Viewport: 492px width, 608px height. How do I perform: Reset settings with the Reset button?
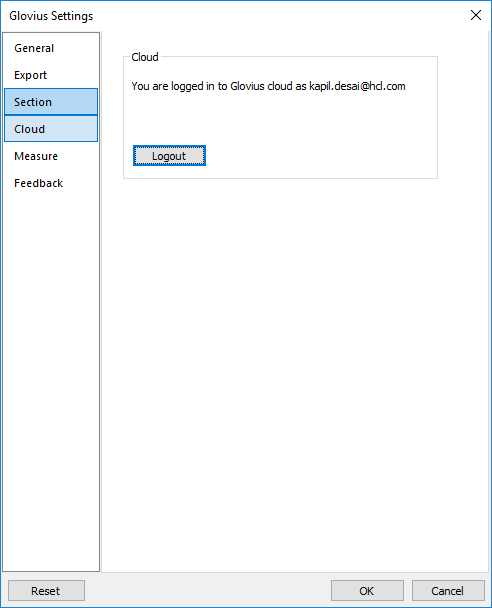[x=46, y=591]
